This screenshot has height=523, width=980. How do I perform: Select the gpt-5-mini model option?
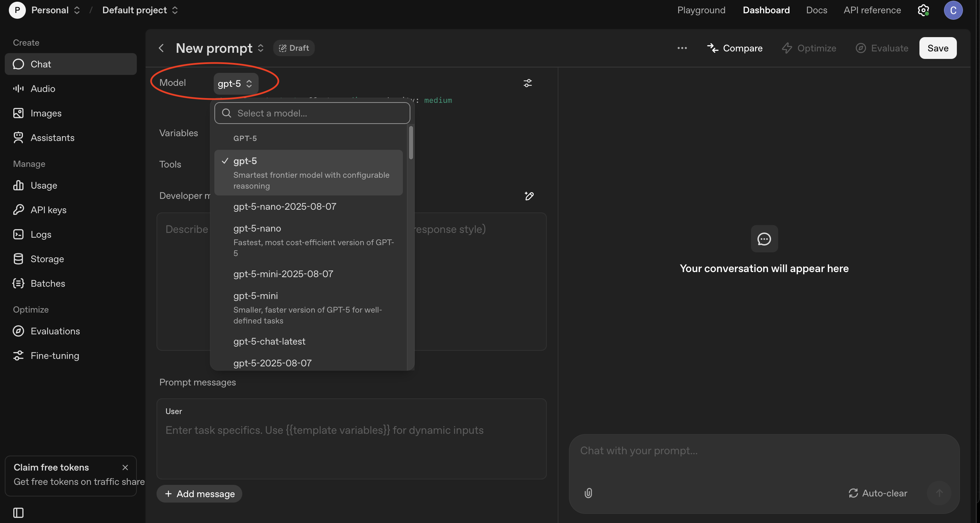pos(256,296)
